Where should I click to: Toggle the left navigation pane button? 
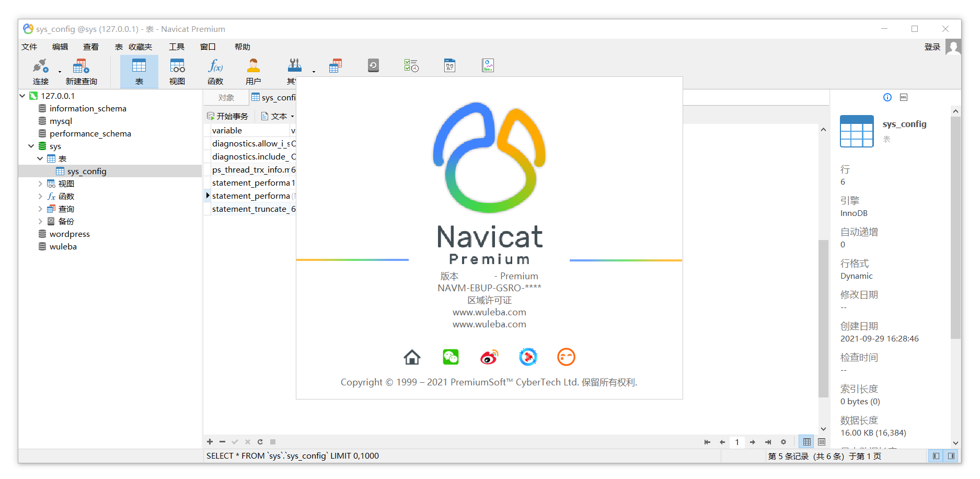[936, 456]
